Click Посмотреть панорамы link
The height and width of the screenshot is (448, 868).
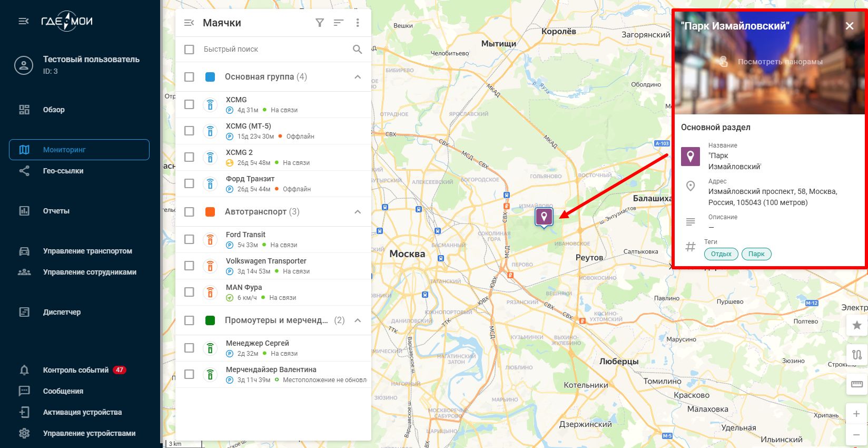click(780, 62)
